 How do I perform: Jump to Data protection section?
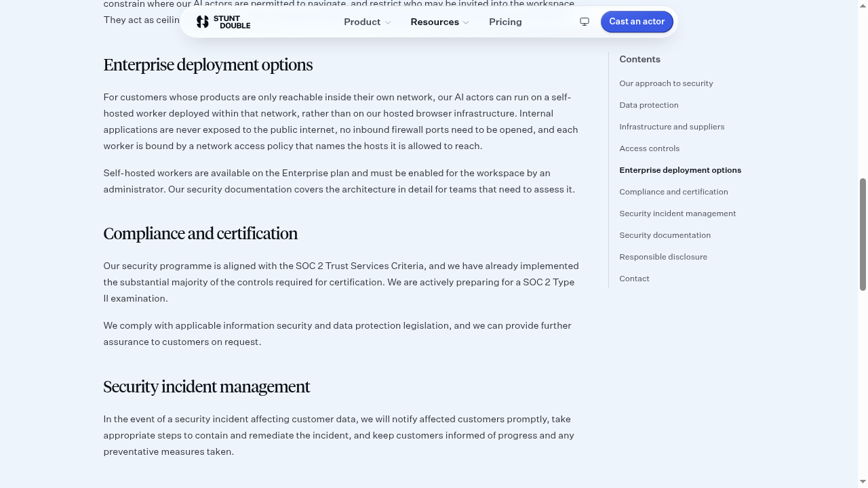pyautogui.click(x=649, y=105)
